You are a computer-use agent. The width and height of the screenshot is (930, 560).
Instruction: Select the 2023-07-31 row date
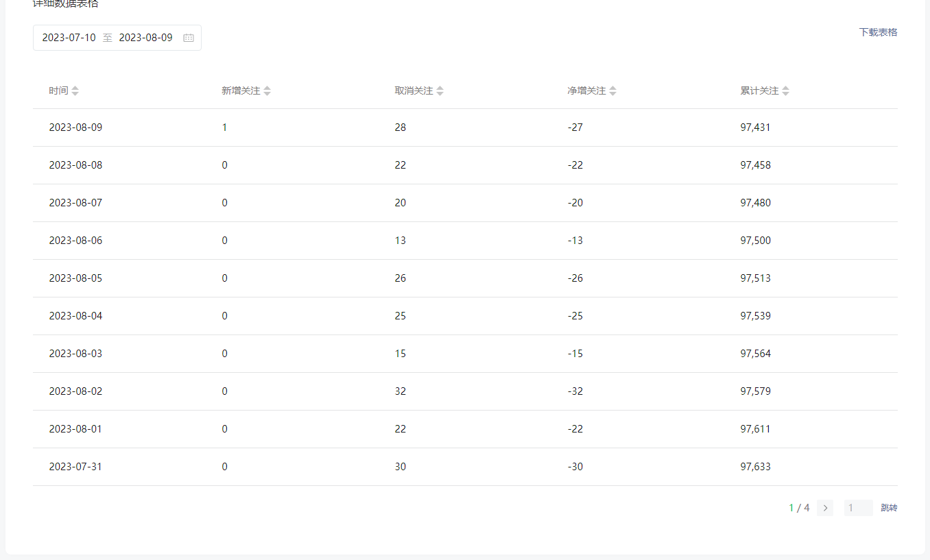pos(75,467)
